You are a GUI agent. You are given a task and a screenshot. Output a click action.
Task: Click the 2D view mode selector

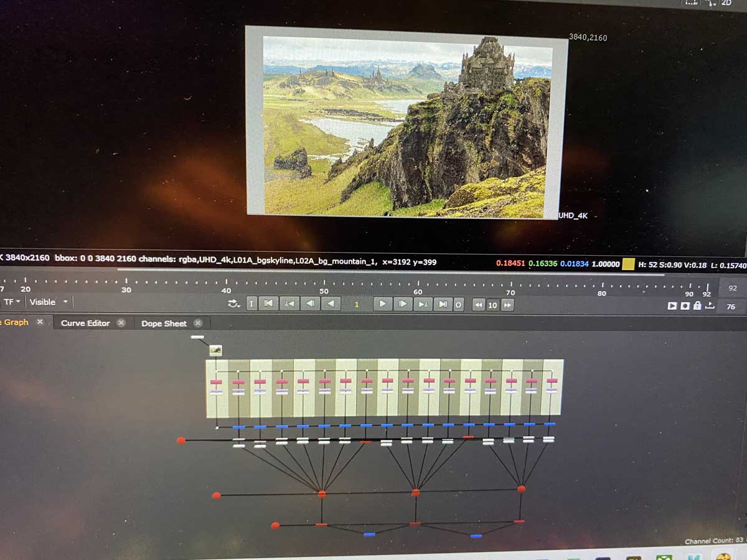point(726,3)
